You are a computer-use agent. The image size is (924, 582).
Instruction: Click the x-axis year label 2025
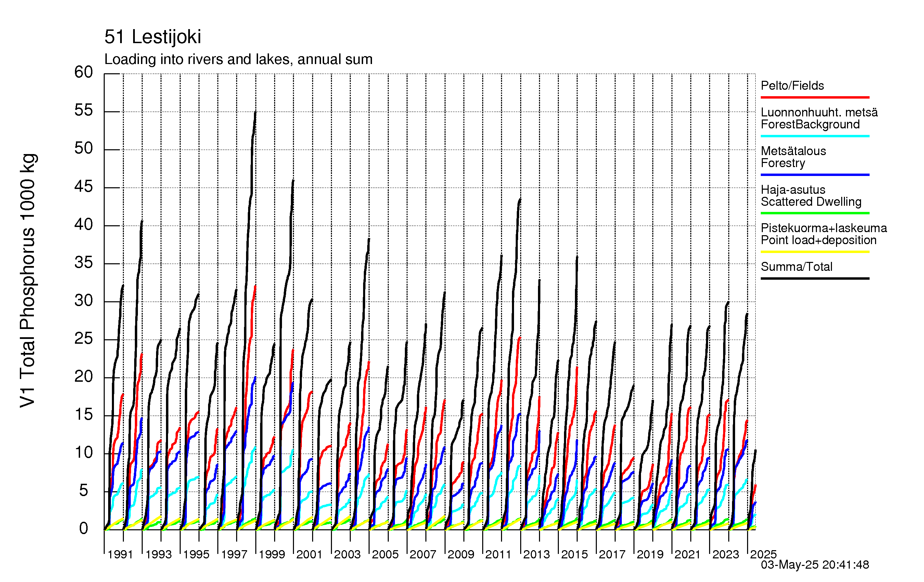[763, 554]
